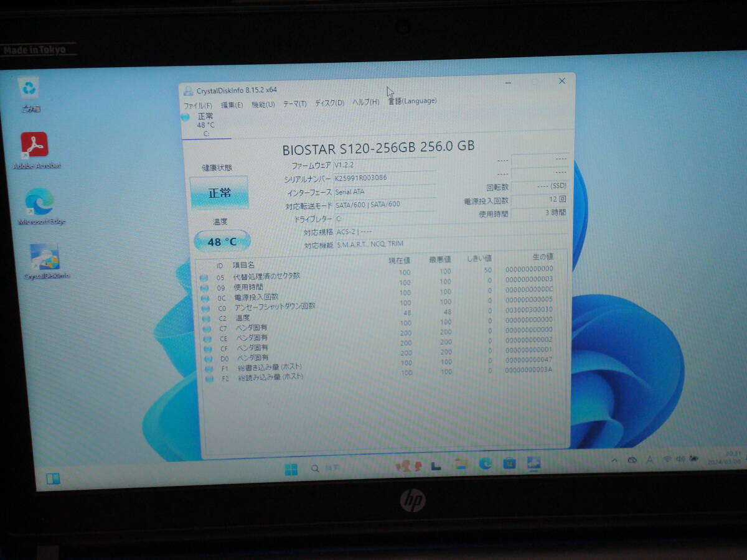Select SMART row 09 使用時間
This screenshot has width=747, height=560.
[x=376, y=285]
